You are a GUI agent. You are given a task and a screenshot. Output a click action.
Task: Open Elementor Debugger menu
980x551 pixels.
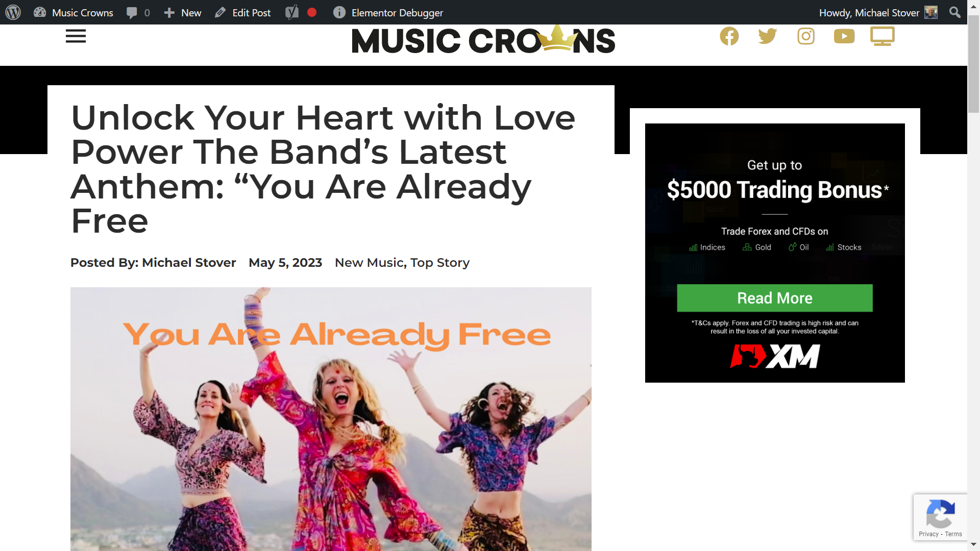click(x=388, y=12)
